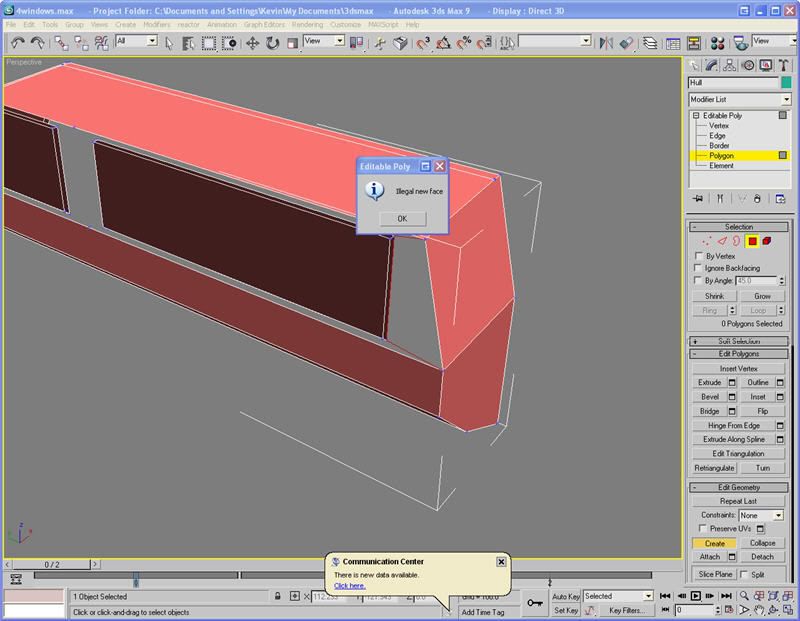
Task: Open the Modifier List dropdown
Action: 786,100
